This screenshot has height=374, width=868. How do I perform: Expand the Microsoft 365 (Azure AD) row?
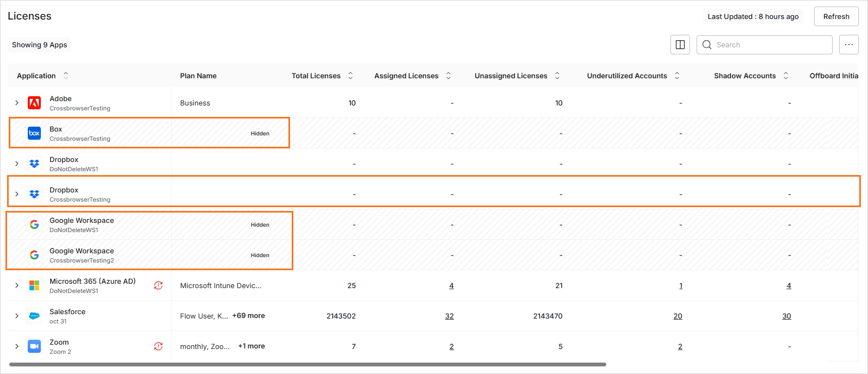[17, 285]
